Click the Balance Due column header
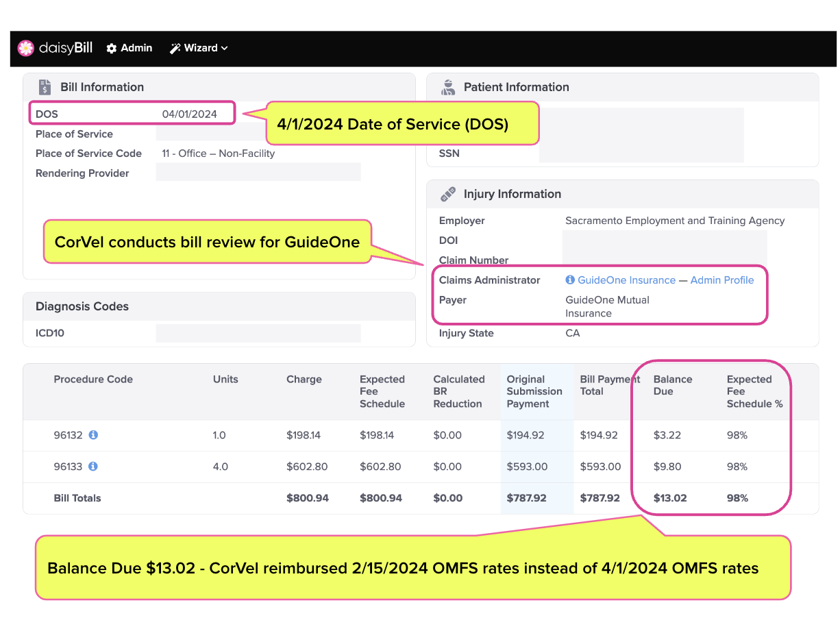Screen dimensions: 840x618 pos(673,385)
